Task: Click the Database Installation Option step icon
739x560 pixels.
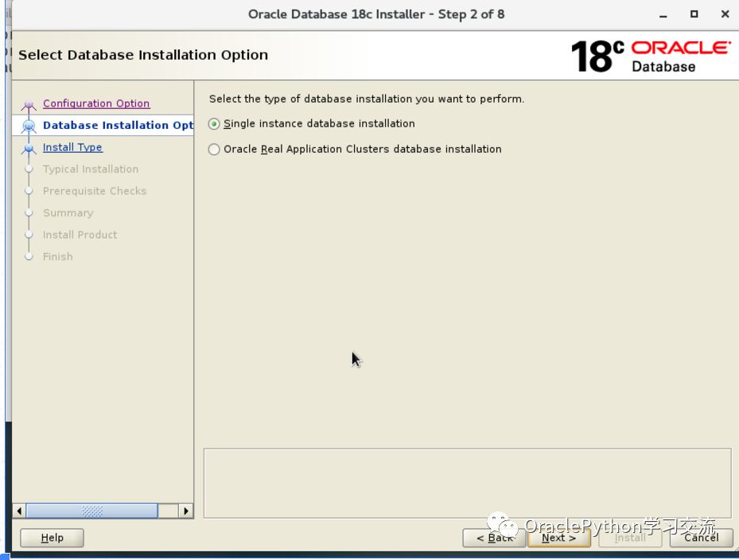Action: [29, 126]
